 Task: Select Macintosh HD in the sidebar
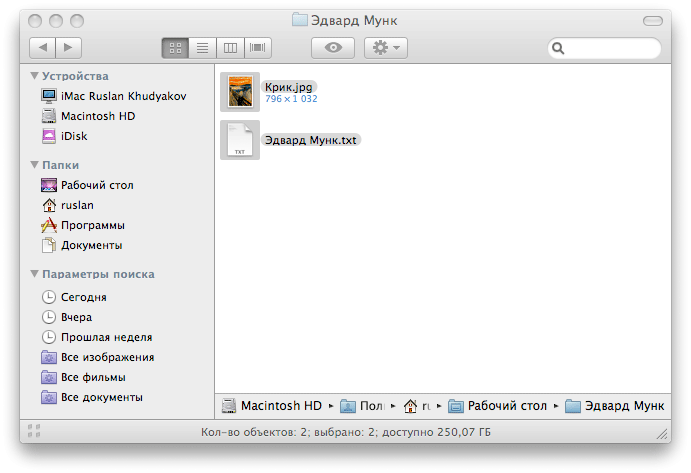point(97,116)
